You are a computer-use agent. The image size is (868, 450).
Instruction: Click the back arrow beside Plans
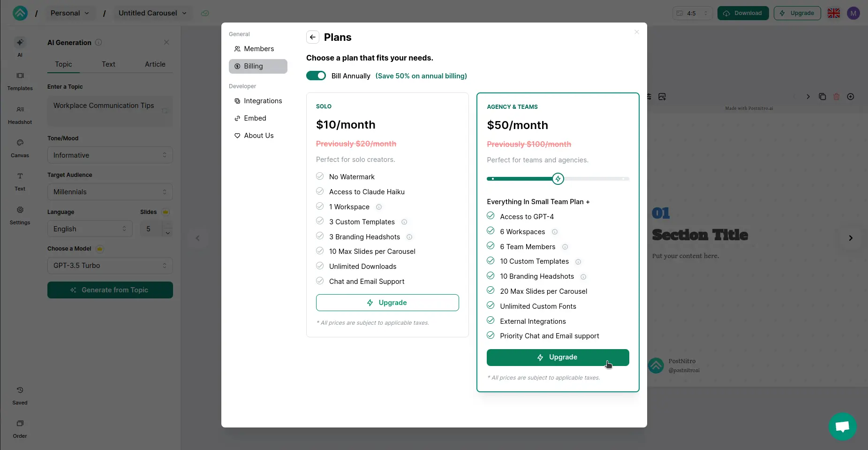313,37
